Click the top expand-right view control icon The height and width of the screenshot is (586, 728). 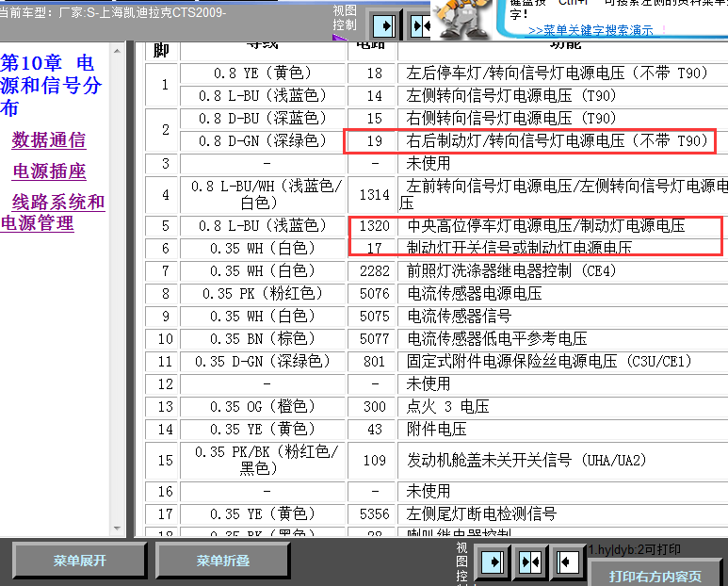(384, 24)
